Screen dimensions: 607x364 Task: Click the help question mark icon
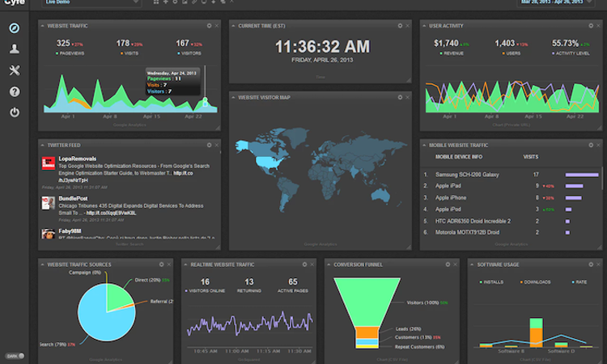[x=15, y=91]
